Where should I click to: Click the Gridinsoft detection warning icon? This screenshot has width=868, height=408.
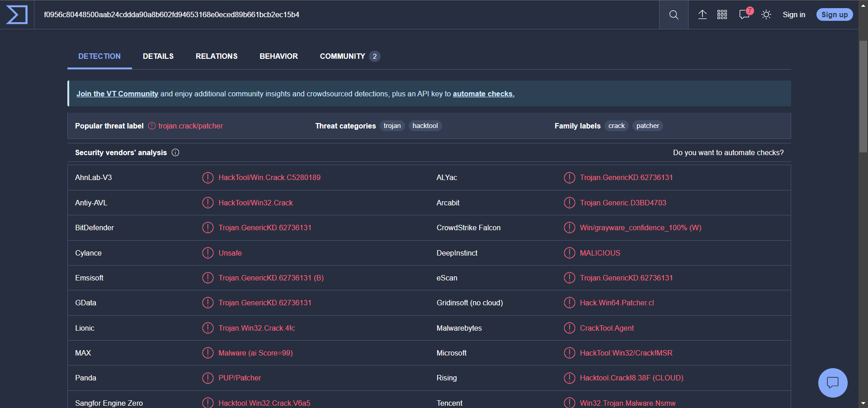(x=569, y=303)
